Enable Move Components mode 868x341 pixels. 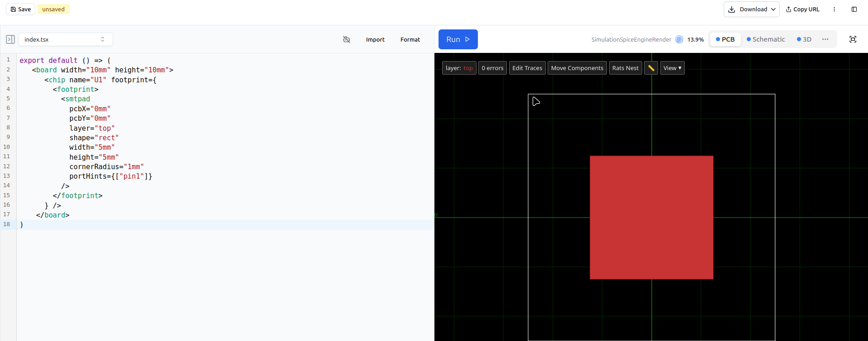[x=577, y=68]
